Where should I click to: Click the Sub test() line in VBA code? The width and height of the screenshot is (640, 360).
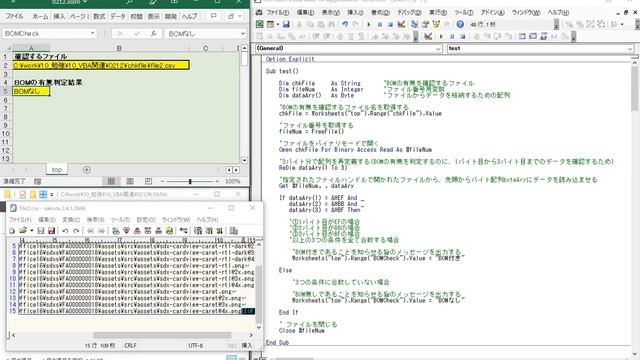pyautogui.click(x=282, y=71)
